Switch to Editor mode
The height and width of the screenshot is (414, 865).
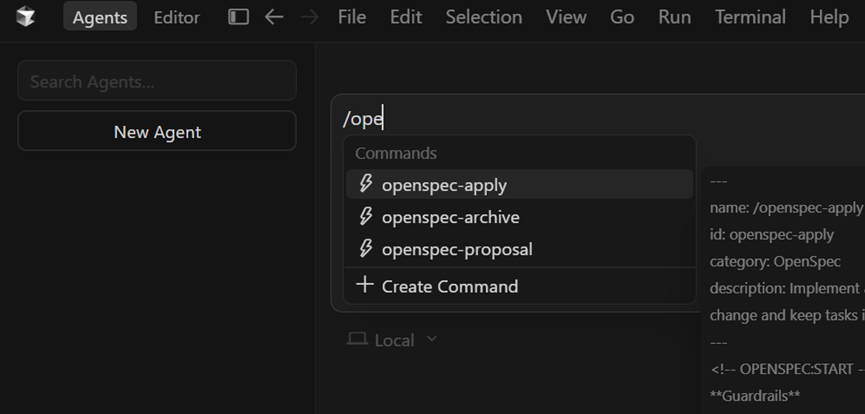(176, 17)
